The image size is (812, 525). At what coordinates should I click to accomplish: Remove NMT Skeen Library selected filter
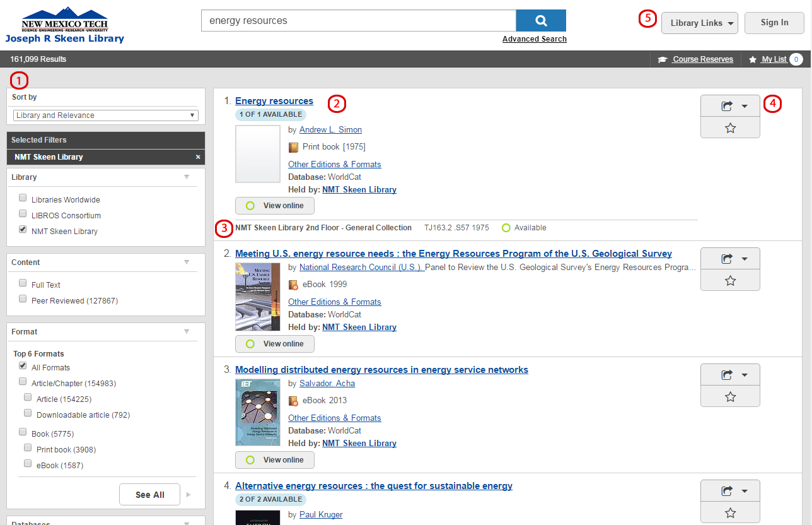[x=198, y=157]
